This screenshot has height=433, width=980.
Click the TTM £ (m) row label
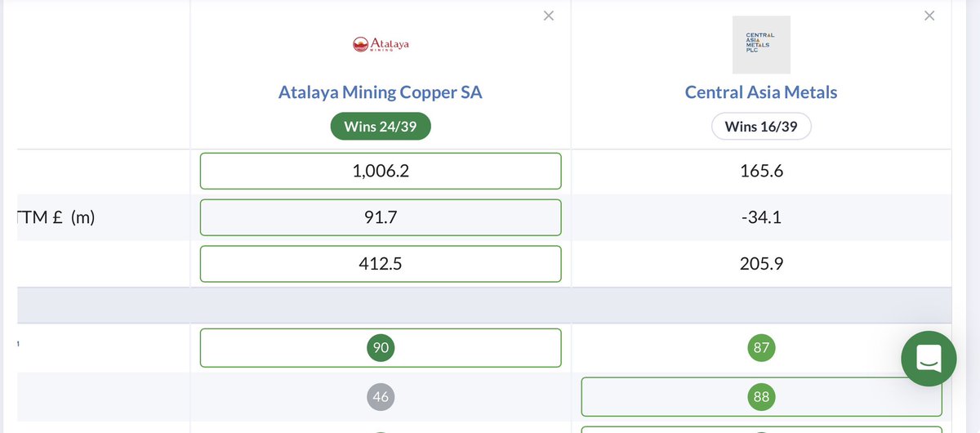(x=56, y=217)
